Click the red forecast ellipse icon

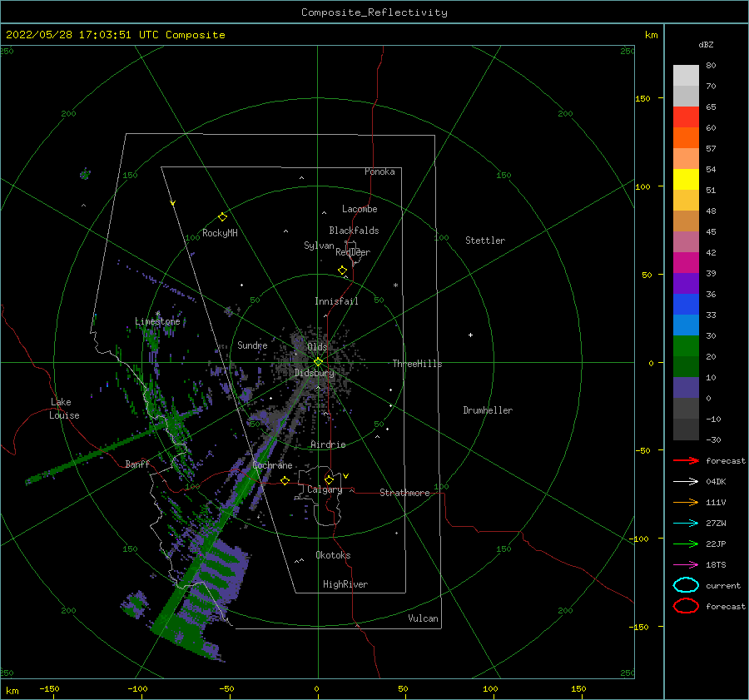pyautogui.click(x=686, y=605)
